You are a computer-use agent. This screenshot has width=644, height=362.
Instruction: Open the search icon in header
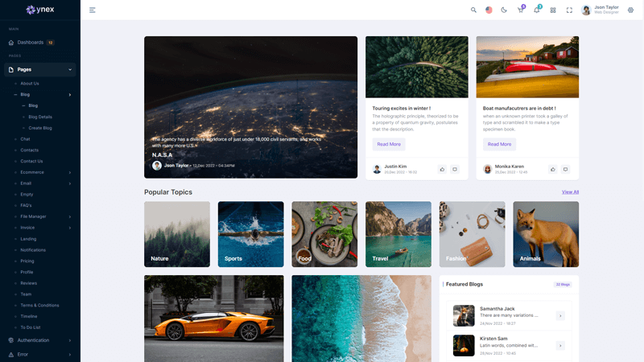pyautogui.click(x=473, y=10)
